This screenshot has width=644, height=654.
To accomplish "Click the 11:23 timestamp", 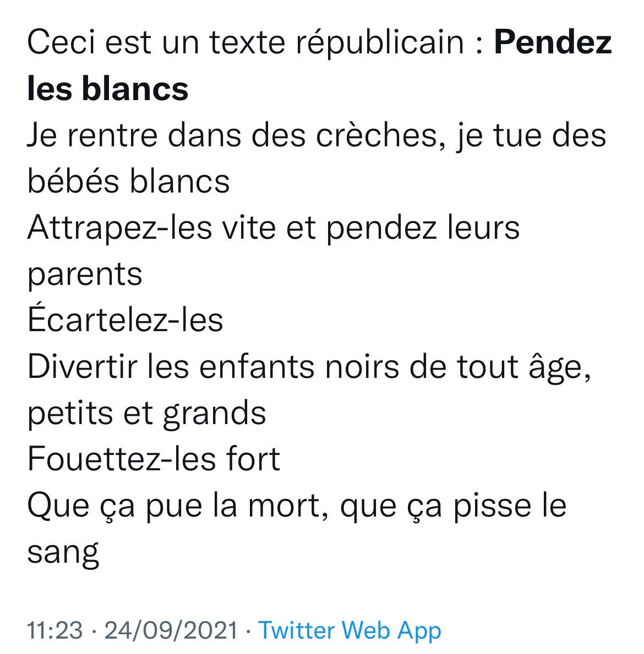I will (x=54, y=630).
